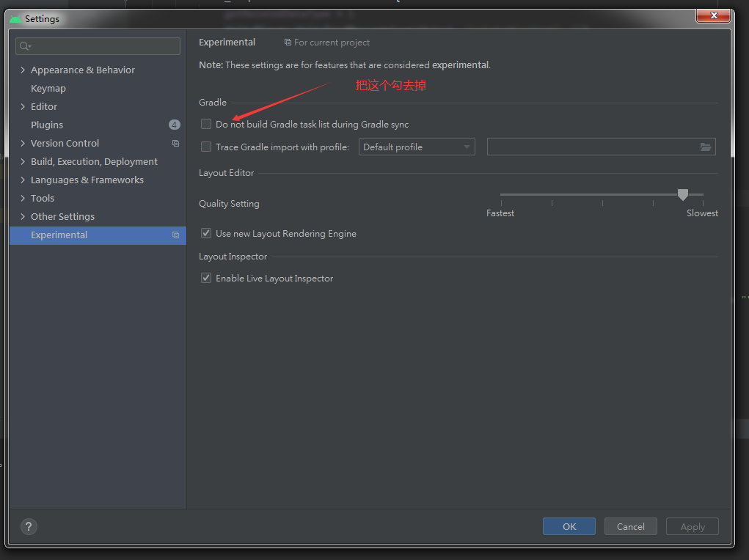Open the help question mark button
This screenshot has height=560, width=749.
(x=29, y=526)
